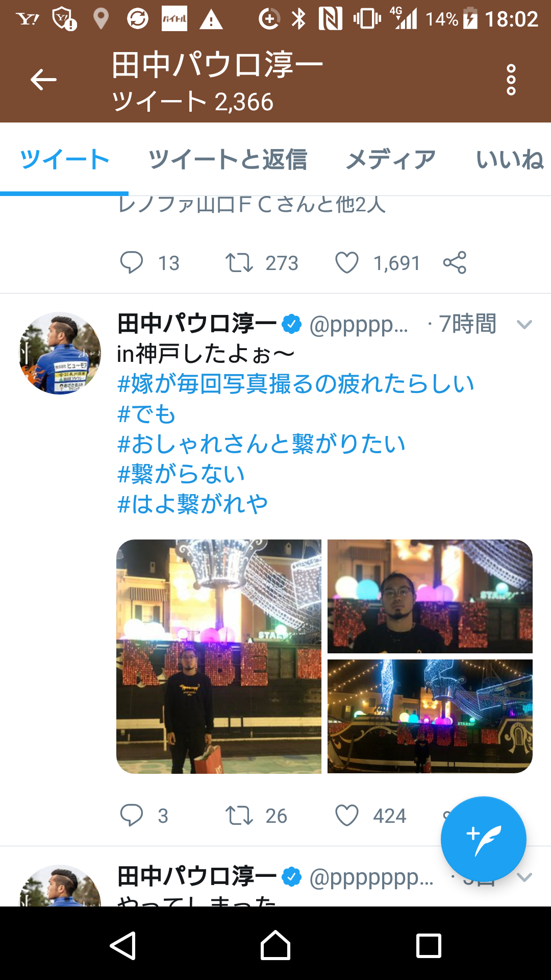Viewport: 551px width, 980px height.
Task: Open the いいね tab
Action: (x=510, y=159)
